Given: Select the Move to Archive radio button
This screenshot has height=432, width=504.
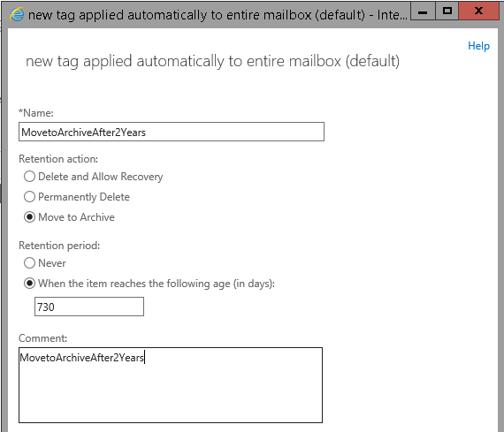Looking at the screenshot, I should (29, 217).
